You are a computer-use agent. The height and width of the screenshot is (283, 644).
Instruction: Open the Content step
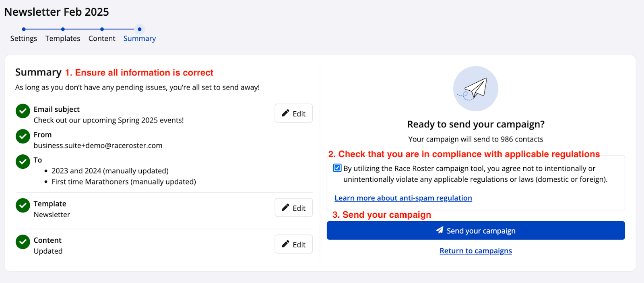(x=102, y=39)
